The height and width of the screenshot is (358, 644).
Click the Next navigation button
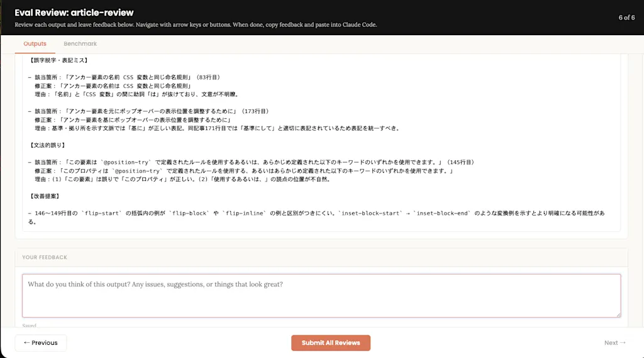tap(615, 343)
